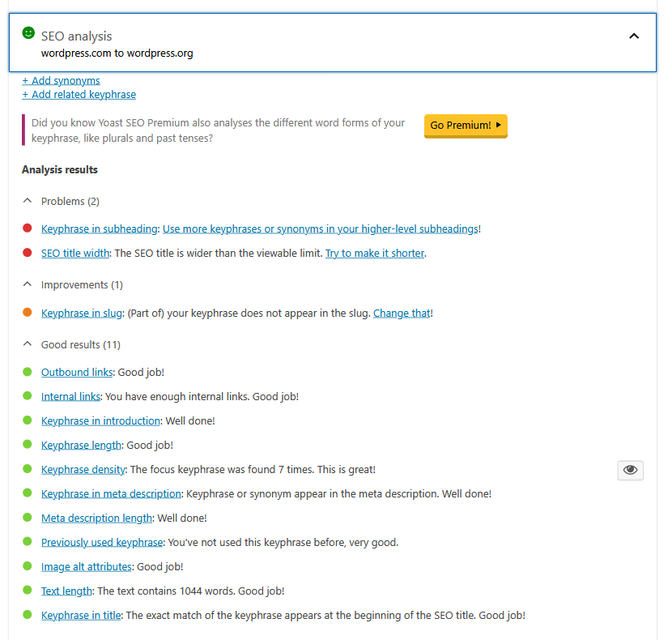Click the Change that link for slug
672x640 pixels.
[x=401, y=314]
